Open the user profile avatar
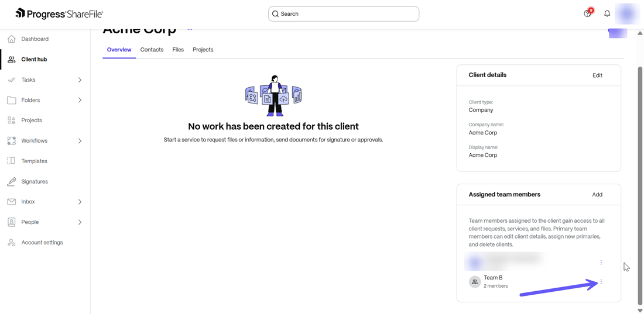 tap(627, 14)
